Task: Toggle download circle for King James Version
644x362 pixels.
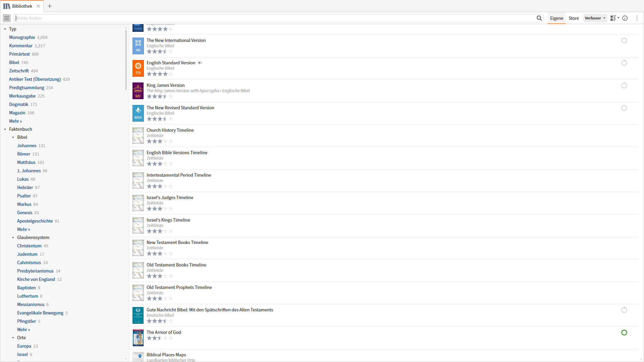Action: [624, 85]
